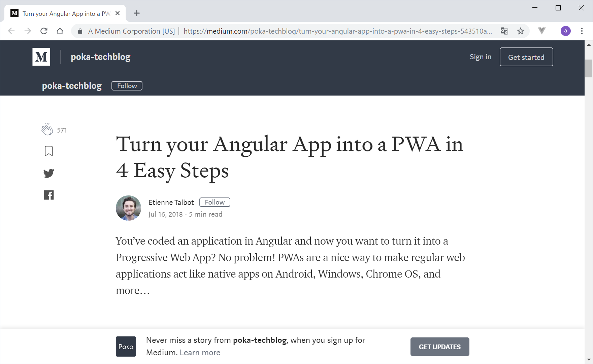Go forward in browser history

[28, 31]
